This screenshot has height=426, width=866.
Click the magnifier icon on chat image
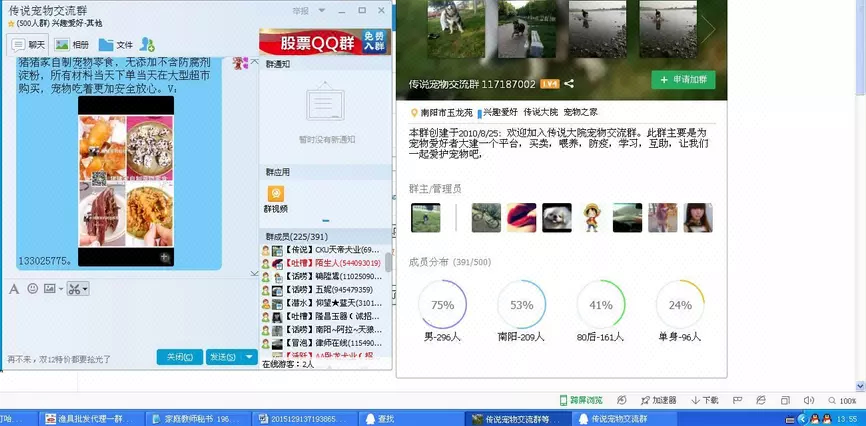tap(164, 257)
